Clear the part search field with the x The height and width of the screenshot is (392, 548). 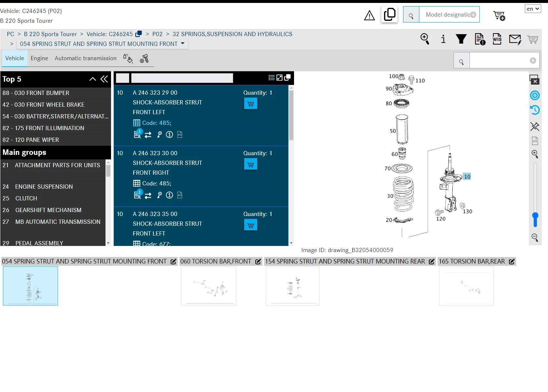[533, 61]
